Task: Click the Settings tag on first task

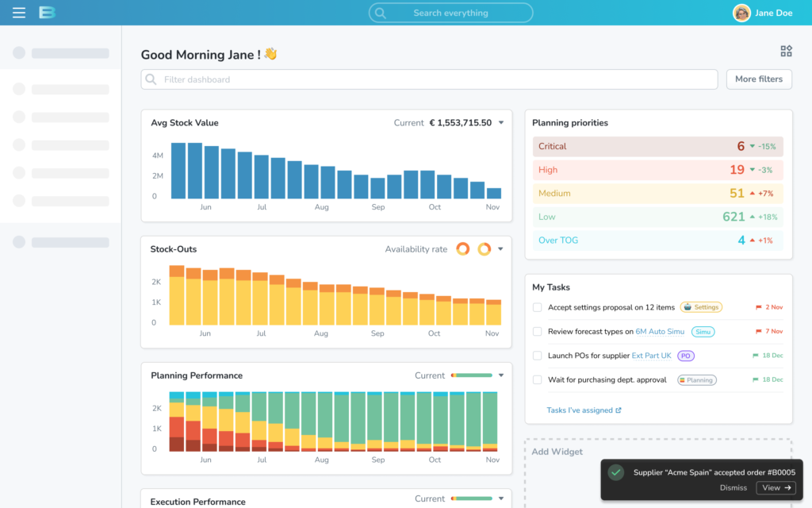Action: (x=700, y=307)
